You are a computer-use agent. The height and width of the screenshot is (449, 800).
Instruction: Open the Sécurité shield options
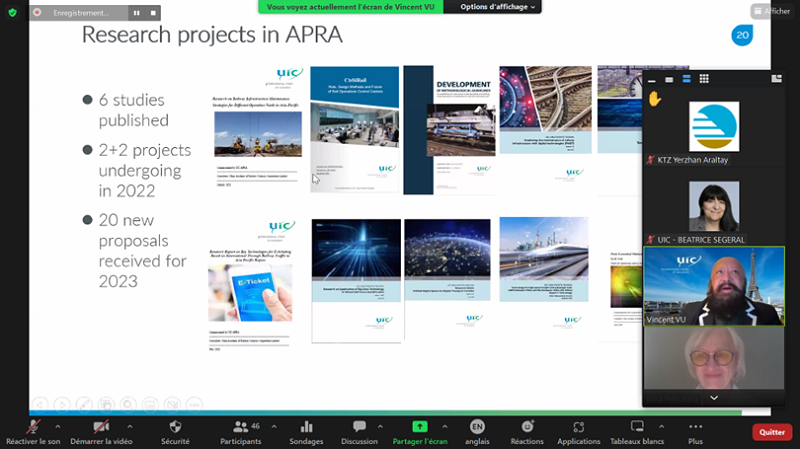(x=175, y=431)
